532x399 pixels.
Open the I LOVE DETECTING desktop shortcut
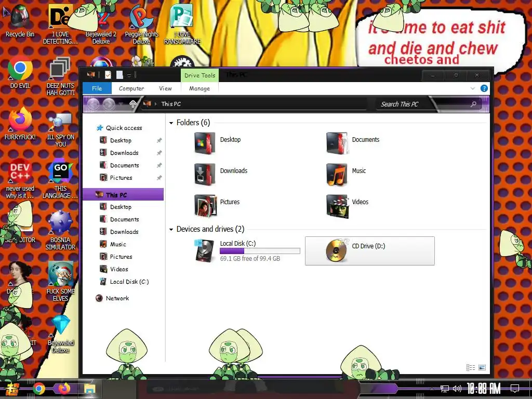click(60, 25)
